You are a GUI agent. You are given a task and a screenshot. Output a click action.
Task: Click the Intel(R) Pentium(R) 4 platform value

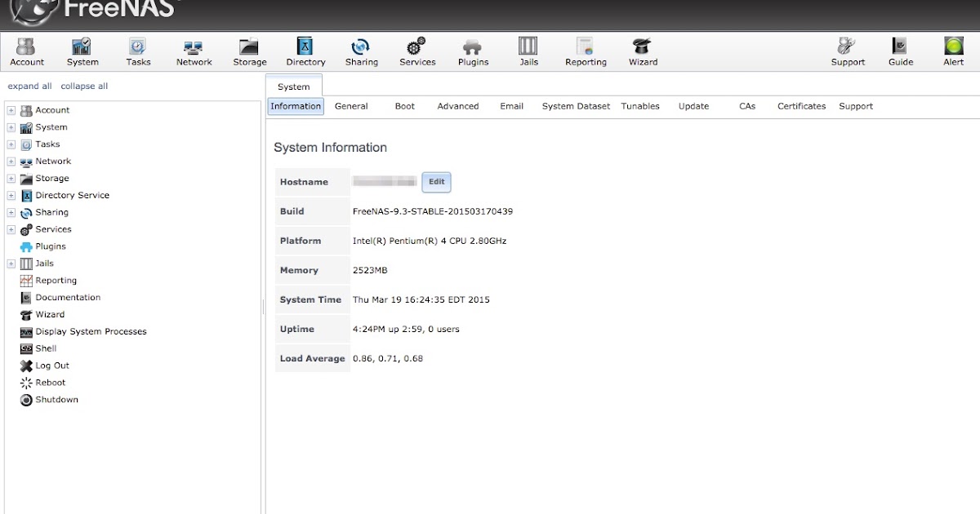pyautogui.click(x=430, y=241)
